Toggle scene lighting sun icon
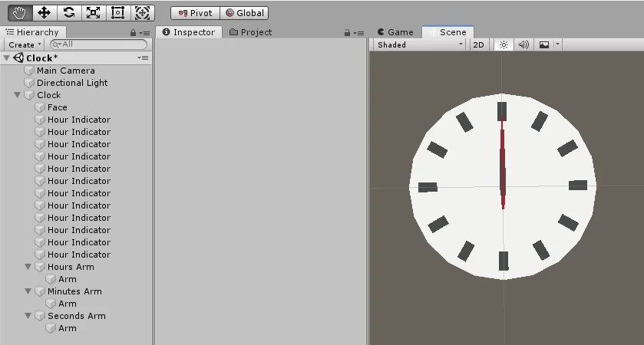644x345 pixels. point(504,44)
